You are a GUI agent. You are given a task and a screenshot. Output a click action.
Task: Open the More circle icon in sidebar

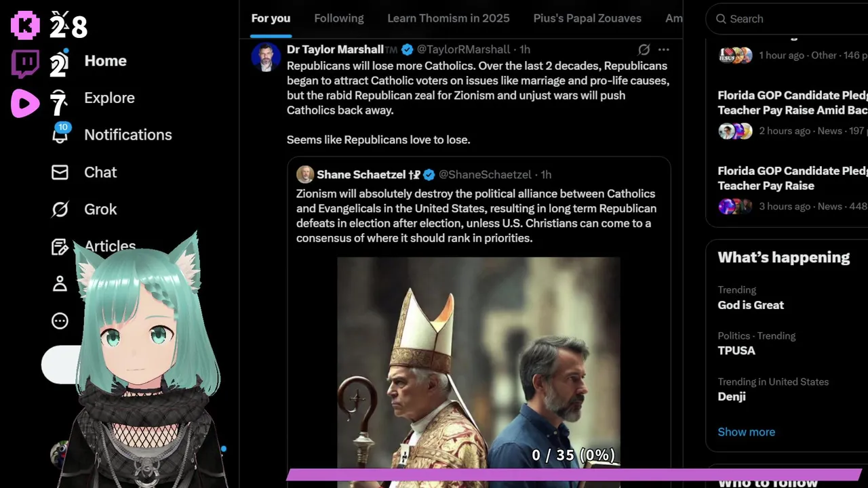click(60, 321)
